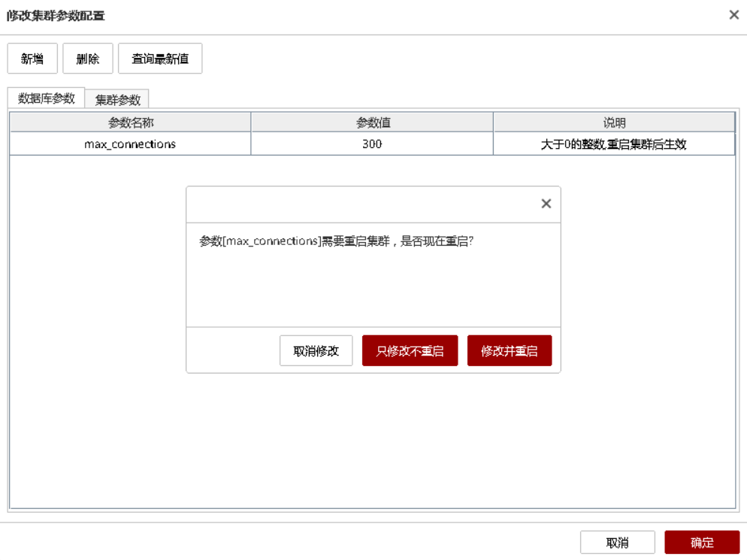Click the 参数名称 column header
The image size is (747, 560).
coord(131,123)
